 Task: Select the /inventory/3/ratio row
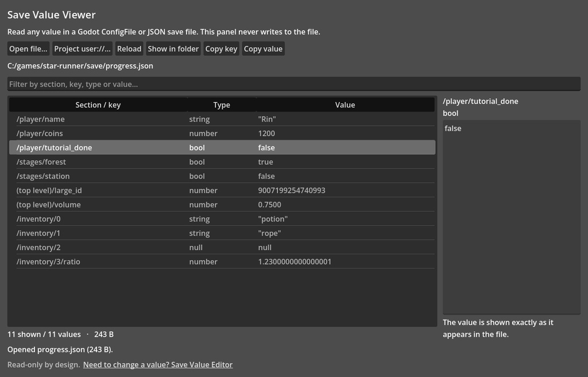click(x=222, y=261)
